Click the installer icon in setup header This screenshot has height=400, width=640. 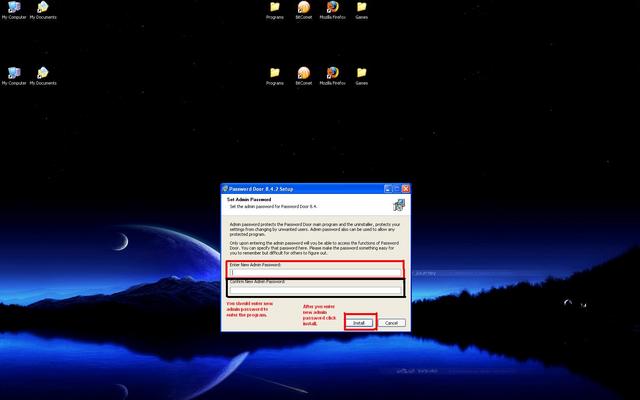[x=398, y=205]
